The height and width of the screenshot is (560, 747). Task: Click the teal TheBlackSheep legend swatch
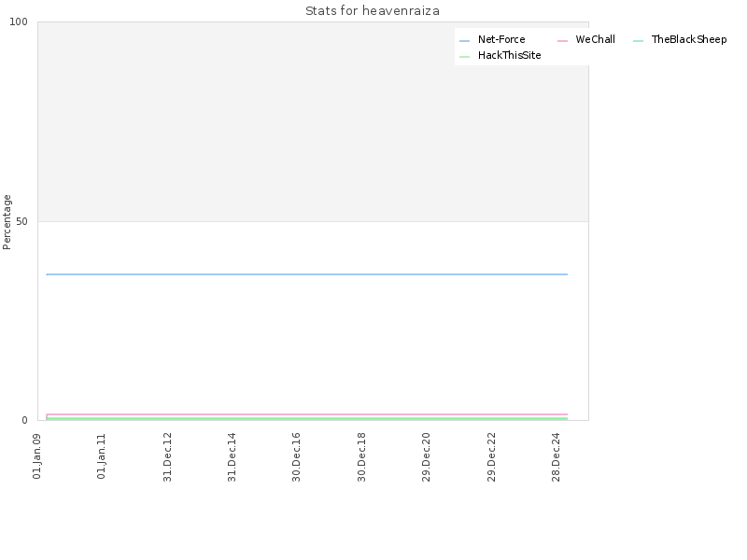(x=638, y=41)
